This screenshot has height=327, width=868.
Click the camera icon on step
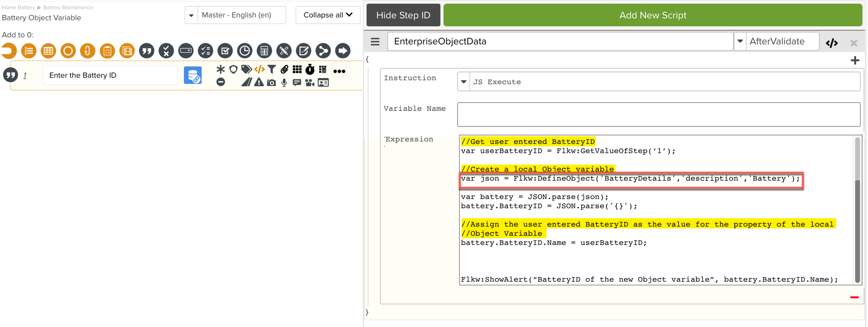point(272,83)
